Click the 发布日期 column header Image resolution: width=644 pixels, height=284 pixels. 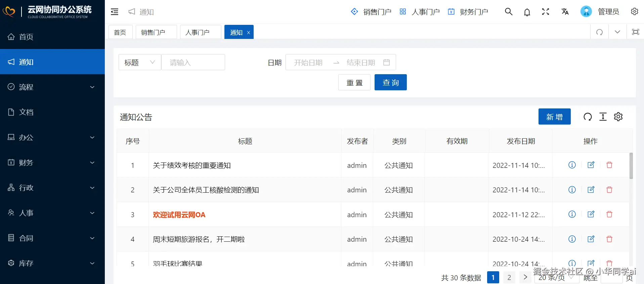click(521, 141)
